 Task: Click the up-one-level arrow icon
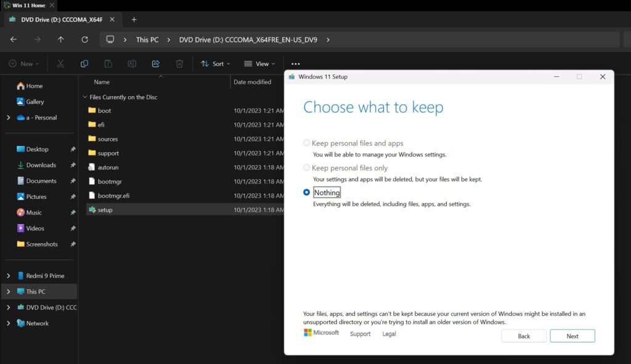[60, 39]
